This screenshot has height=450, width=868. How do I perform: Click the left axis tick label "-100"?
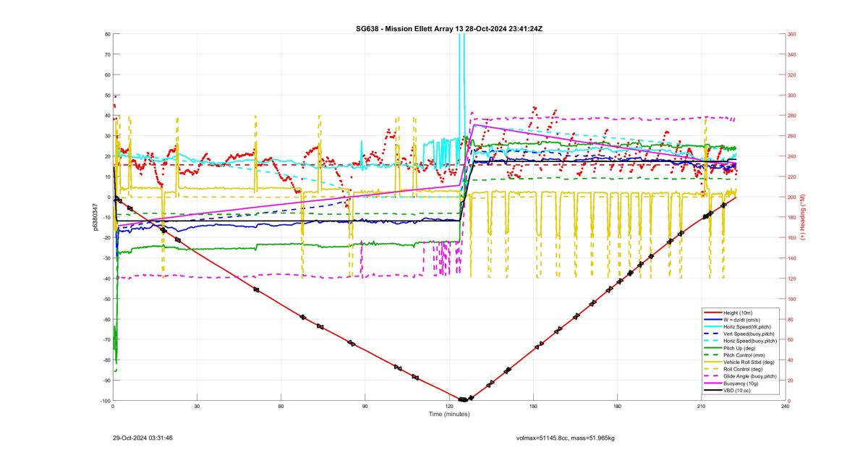(105, 401)
